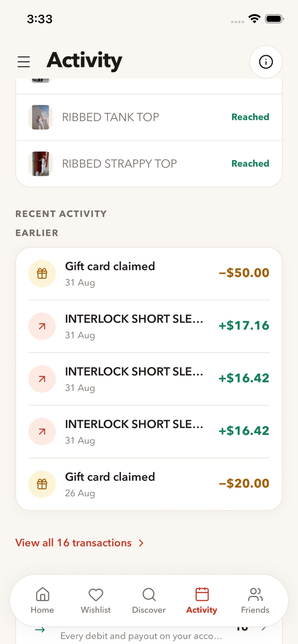The width and height of the screenshot is (298, 644).
Task: View all 16 transactions link
Action: click(x=73, y=543)
